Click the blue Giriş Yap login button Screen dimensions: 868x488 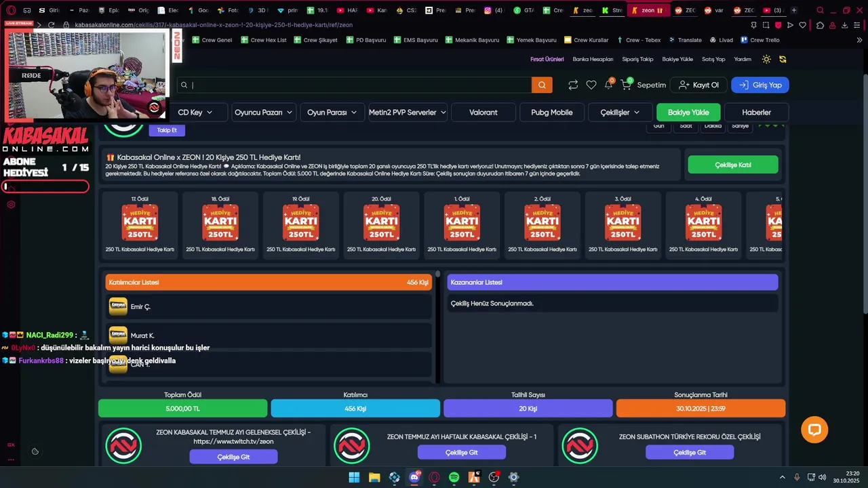(760, 85)
